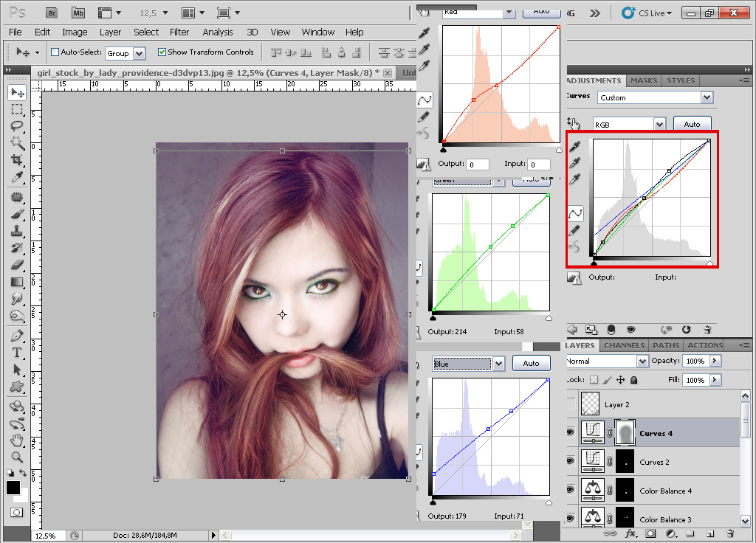The height and width of the screenshot is (543, 756).
Task: Choose draw-curve pencil in Adjustments panel
Action: click(x=574, y=230)
